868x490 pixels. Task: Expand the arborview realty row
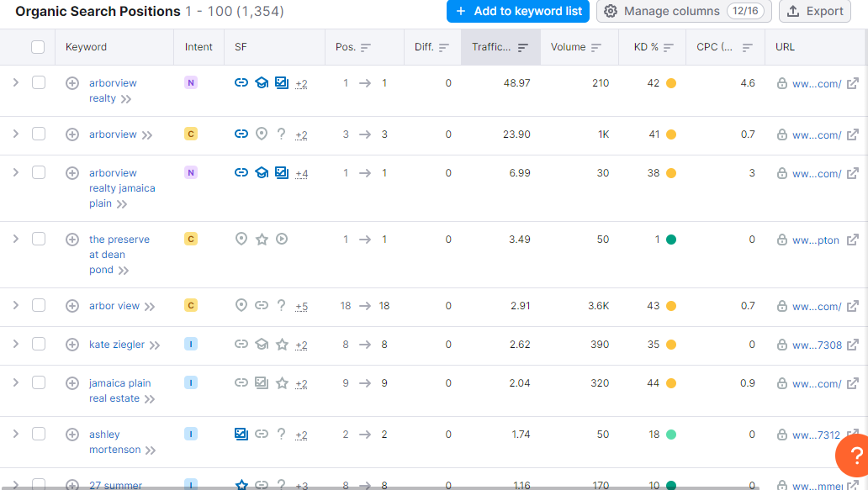pos(15,82)
